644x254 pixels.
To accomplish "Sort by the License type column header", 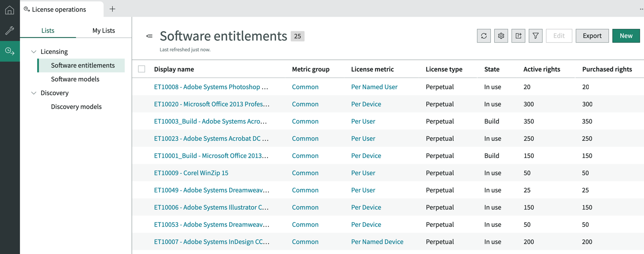I will pos(444,69).
